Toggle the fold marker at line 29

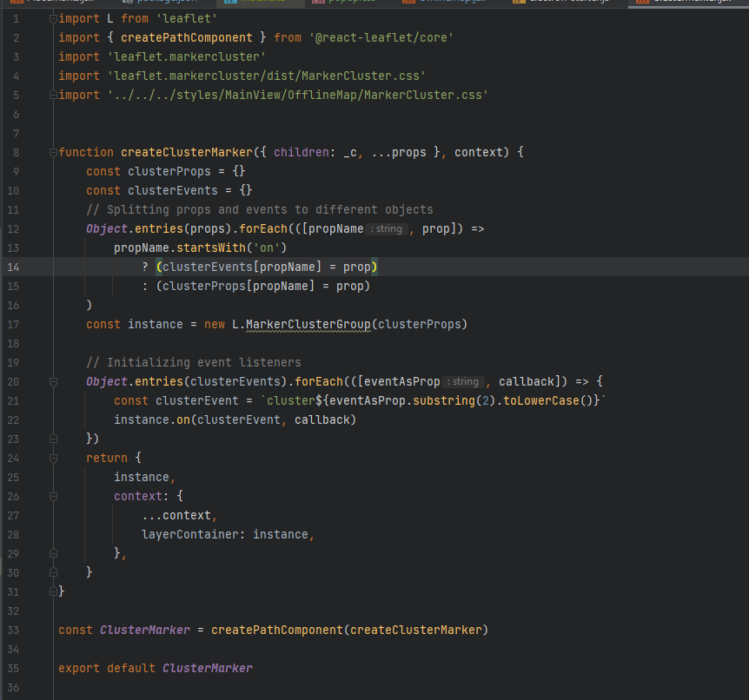53,553
